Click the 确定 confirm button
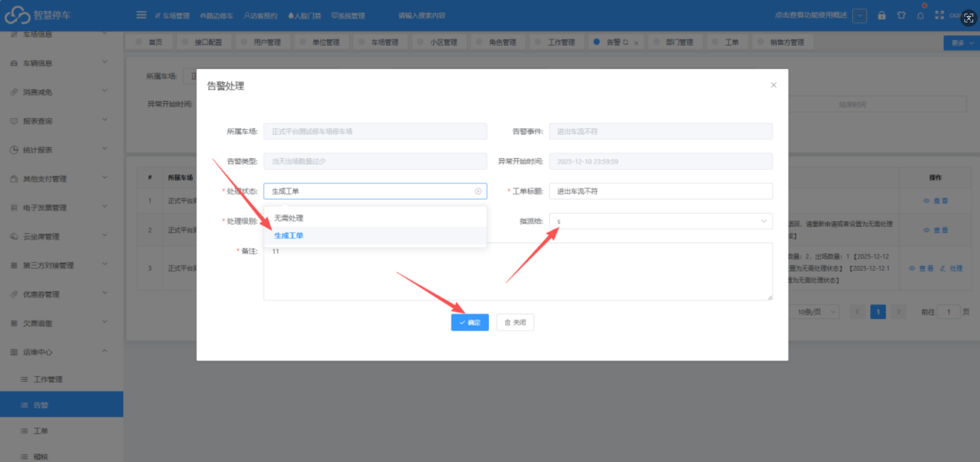This screenshot has width=980, height=462. [470, 322]
